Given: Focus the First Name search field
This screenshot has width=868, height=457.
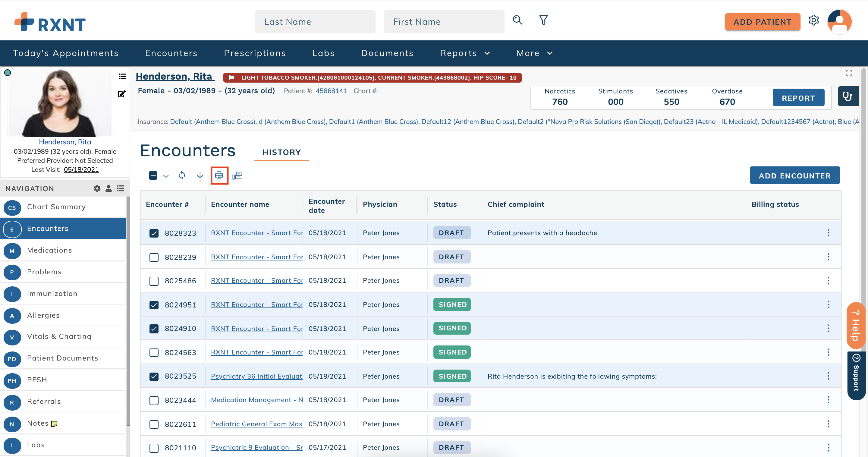Looking at the screenshot, I should pos(444,22).
